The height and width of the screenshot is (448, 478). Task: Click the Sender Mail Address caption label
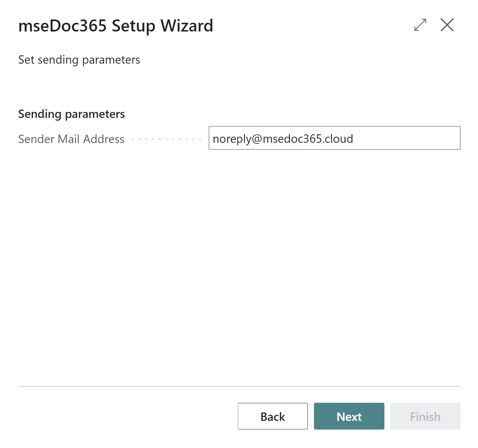(x=71, y=139)
